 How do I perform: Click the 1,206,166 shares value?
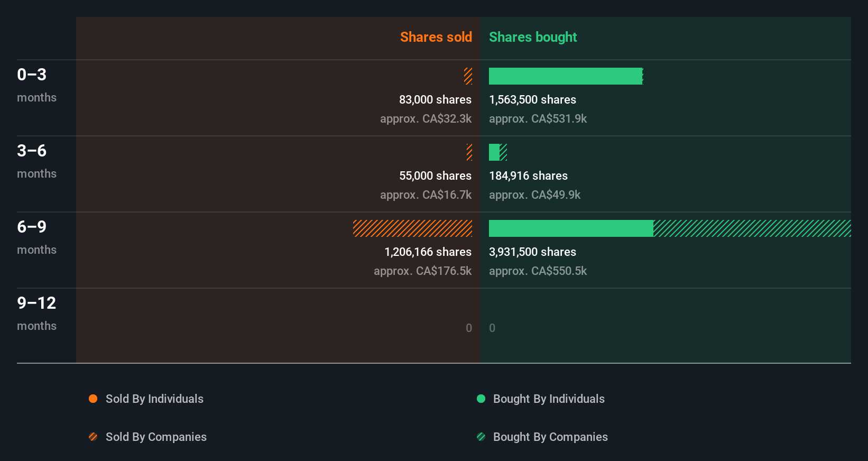[x=428, y=252]
